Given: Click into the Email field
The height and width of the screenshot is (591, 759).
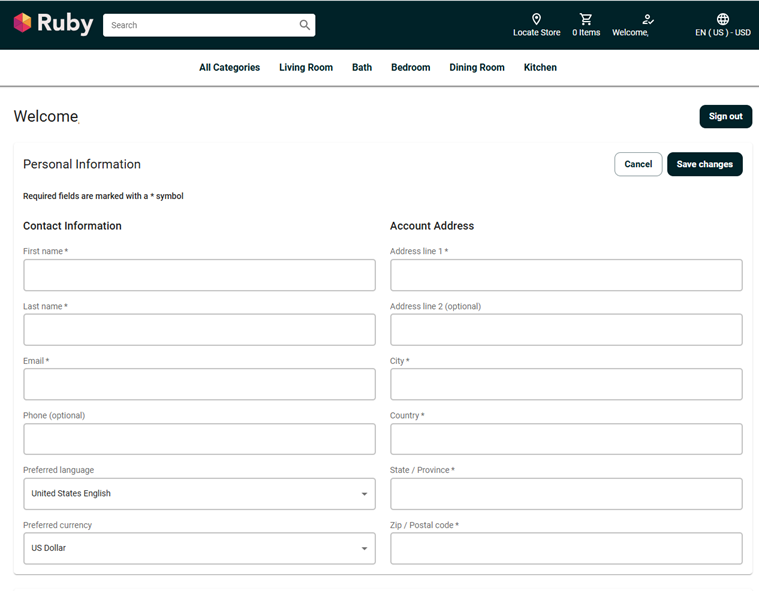Looking at the screenshot, I should pos(199,384).
